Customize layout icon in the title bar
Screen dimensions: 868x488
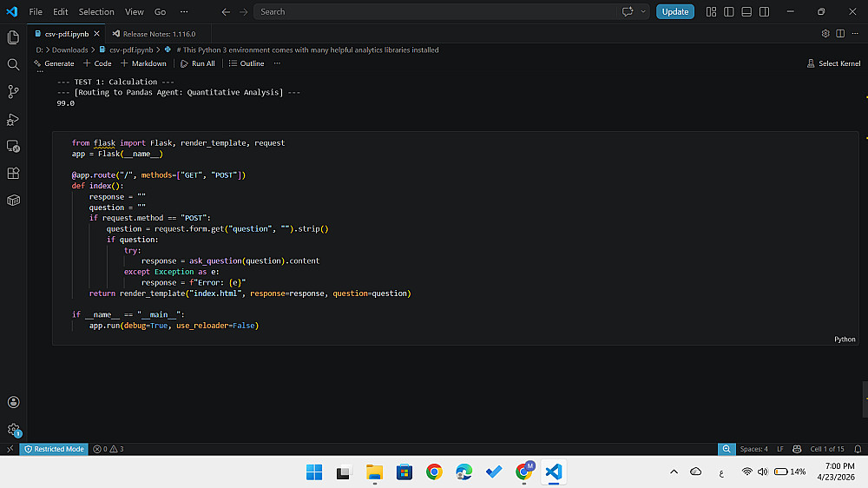tap(712, 11)
